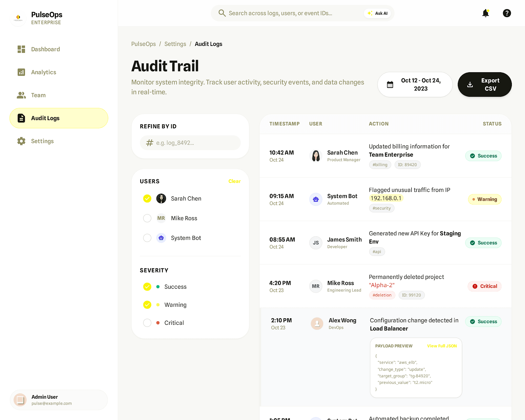
Task: Navigate to Settings breadcrumb link
Action: coord(175,44)
